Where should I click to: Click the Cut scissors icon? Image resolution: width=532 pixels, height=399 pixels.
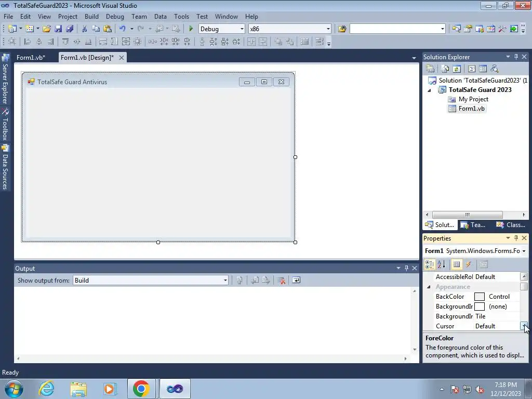click(85, 29)
